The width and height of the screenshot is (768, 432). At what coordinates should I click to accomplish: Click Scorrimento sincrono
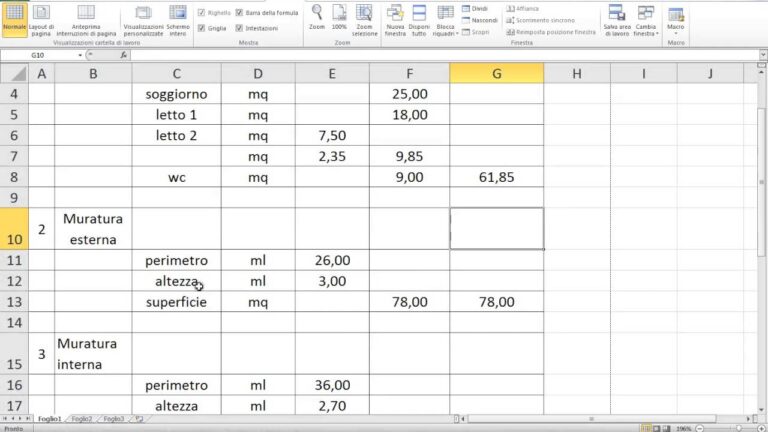point(541,20)
